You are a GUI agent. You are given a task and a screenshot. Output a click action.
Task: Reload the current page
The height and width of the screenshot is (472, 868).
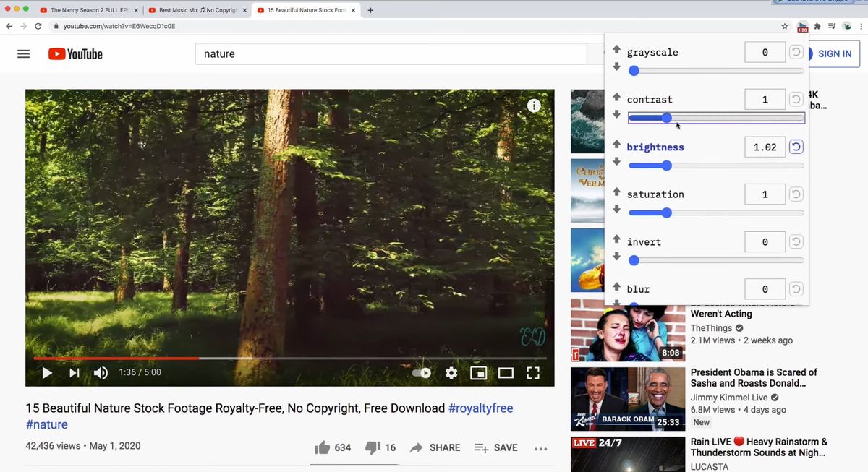pos(38,26)
